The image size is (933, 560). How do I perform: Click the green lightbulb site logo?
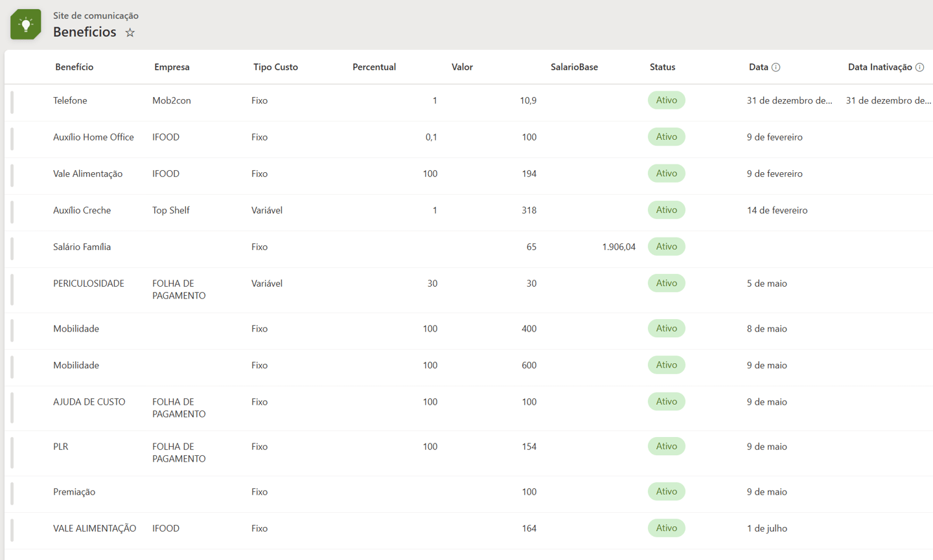click(26, 25)
